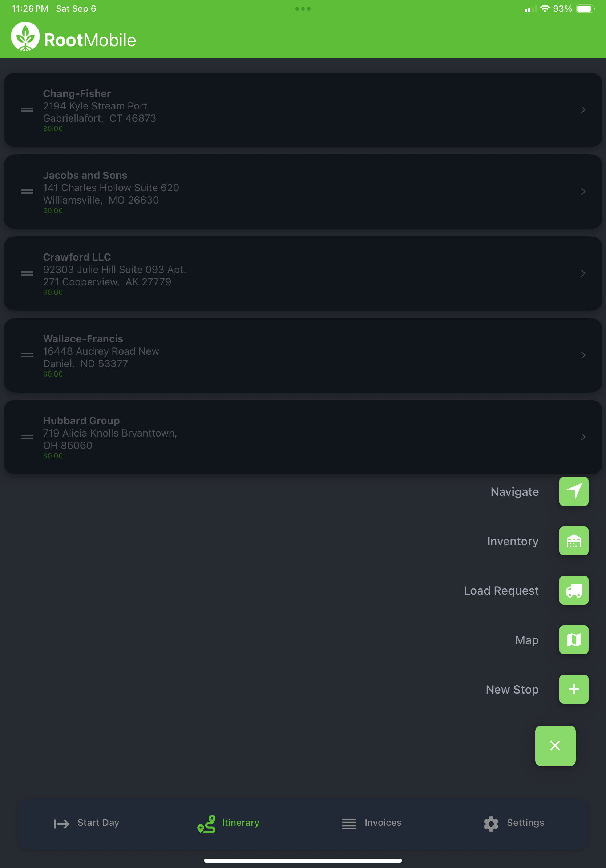Add a stop with the New Stop plus icon
The width and height of the screenshot is (606, 868).
574,689
